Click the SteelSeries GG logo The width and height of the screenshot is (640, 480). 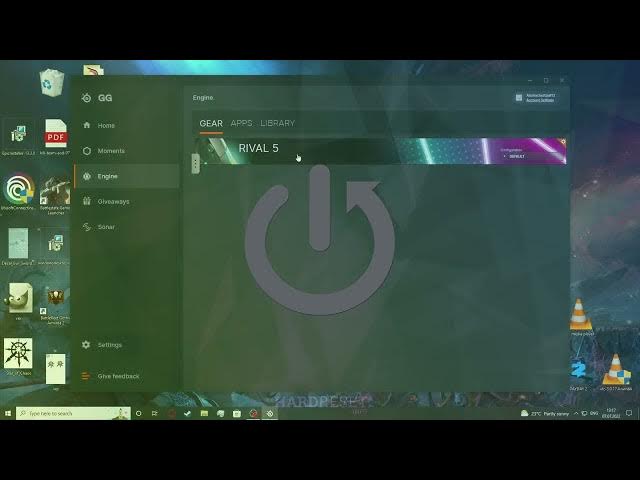point(97,98)
